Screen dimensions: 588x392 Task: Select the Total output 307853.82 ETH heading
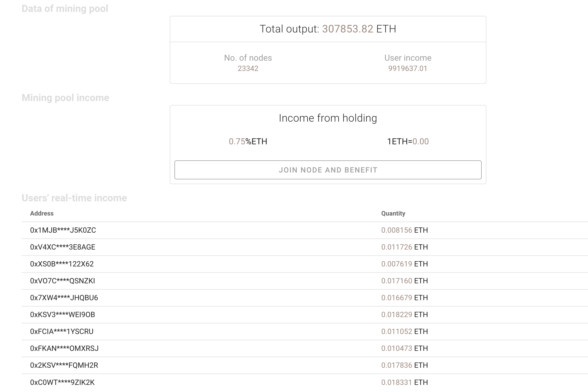click(x=328, y=29)
